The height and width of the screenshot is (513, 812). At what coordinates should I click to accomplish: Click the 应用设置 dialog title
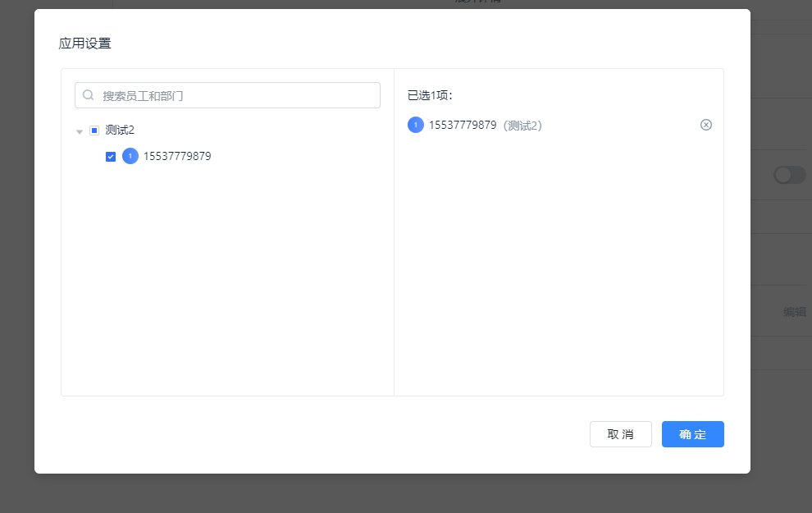(x=85, y=44)
